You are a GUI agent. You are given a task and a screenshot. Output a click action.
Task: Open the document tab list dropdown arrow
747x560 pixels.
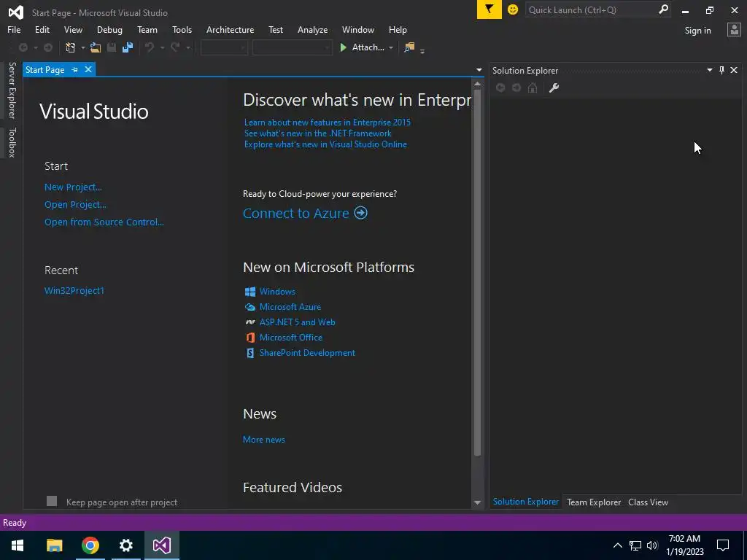pyautogui.click(x=479, y=70)
